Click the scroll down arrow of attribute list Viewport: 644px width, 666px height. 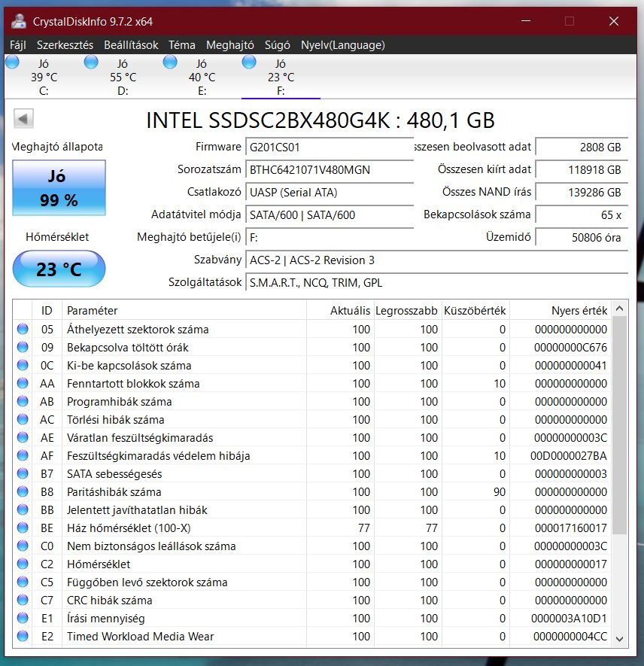[619, 639]
